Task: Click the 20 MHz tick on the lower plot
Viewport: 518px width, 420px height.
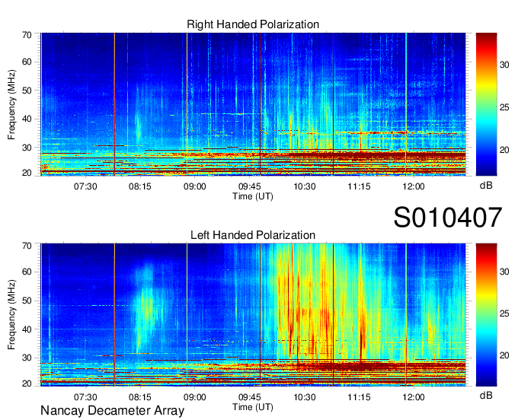Action: (27, 383)
